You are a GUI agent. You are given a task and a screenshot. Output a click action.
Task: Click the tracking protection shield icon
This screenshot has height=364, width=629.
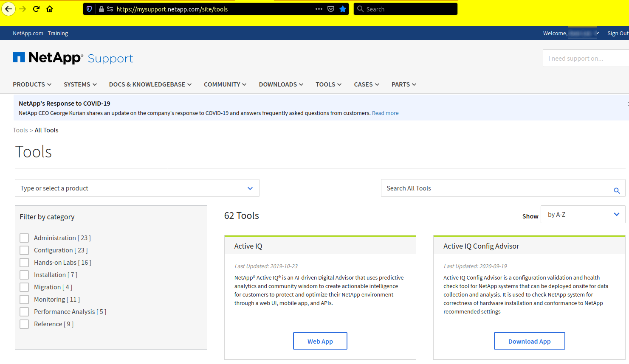click(x=89, y=9)
